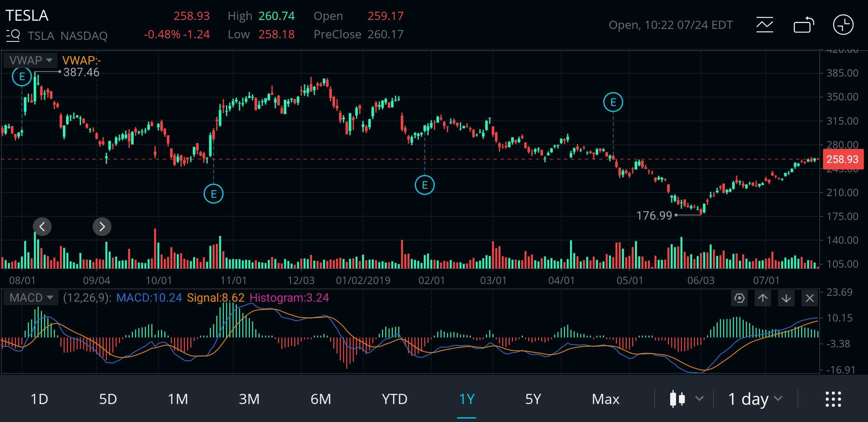The height and width of the screenshot is (422, 868).
Task: Tap the current price 258.93 in header
Action: pyautogui.click(x=192, y=16)
